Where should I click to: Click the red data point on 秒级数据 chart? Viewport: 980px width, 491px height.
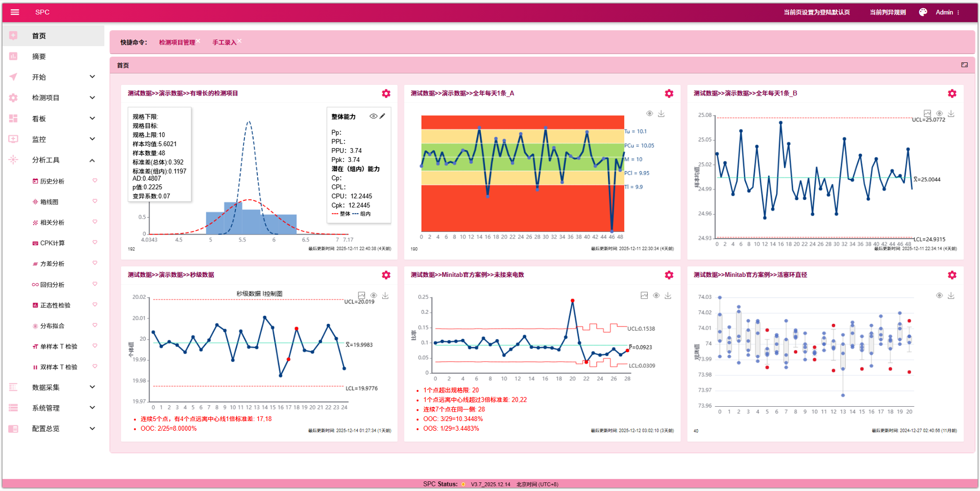click(x=297, y=329)
